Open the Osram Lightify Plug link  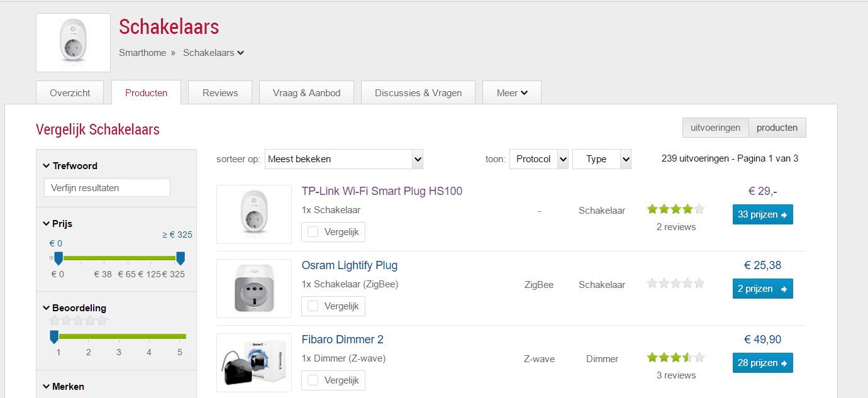coord(350,265)
